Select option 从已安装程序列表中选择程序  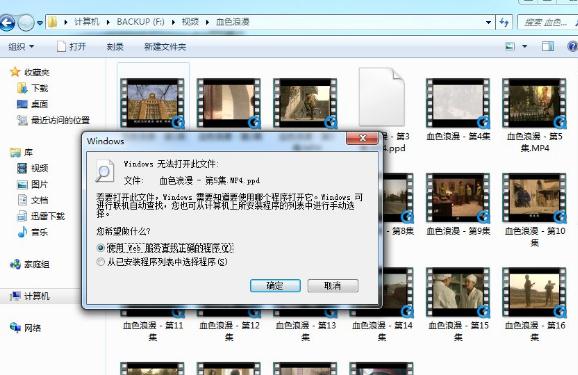pyautogui.click(x=162, y=262)
